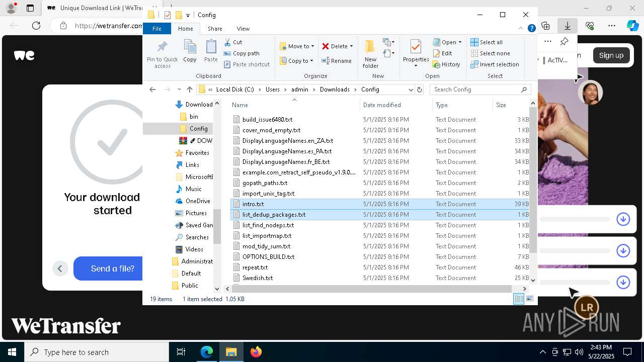Viewport: 644px width, 362px height.
Task: Click the Cut scissors command
Action: click(x=233, y=42)
